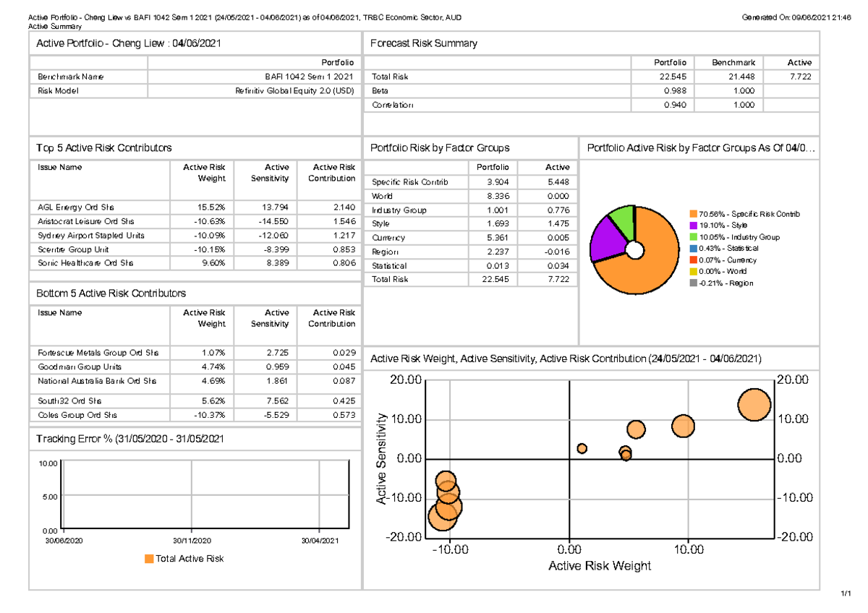Click the gray Region legend swatch
The width and height of the screenshot is (868, 613).
[692, 283]
